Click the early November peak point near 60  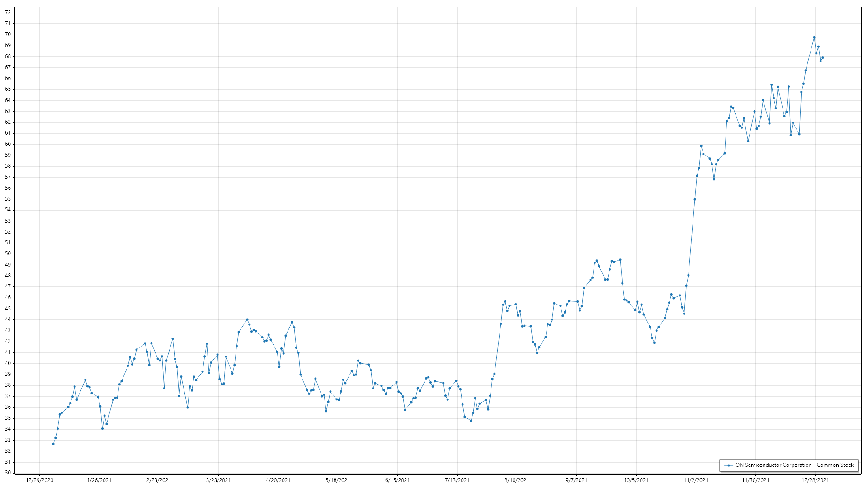701,146
